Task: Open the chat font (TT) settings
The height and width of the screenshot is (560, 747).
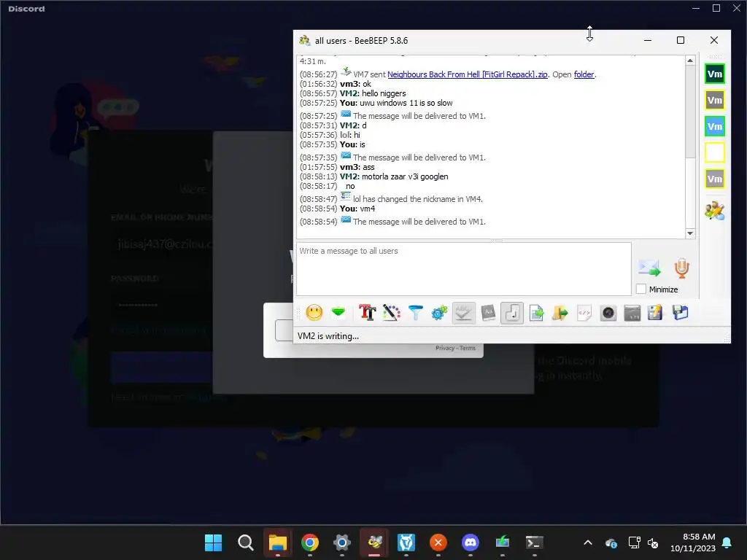Action: click(367, 313)
